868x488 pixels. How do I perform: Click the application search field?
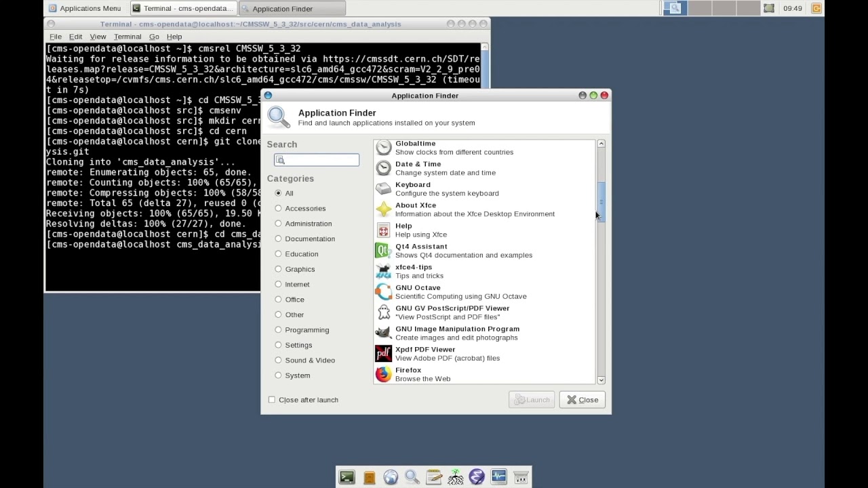317,160
